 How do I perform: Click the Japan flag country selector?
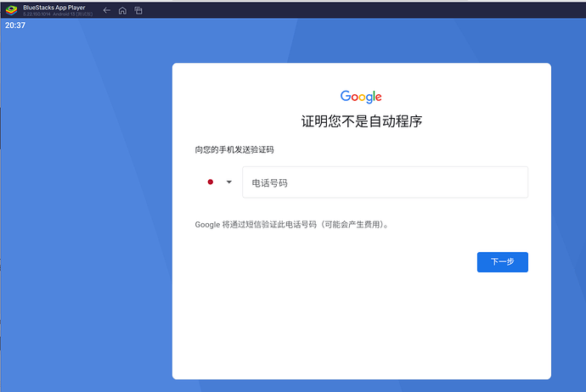click(x=211, y=182)
